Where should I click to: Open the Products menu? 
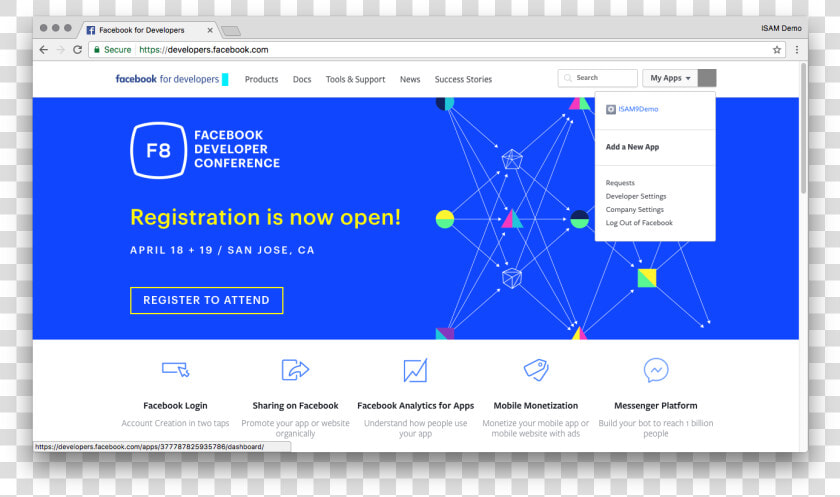261,79
